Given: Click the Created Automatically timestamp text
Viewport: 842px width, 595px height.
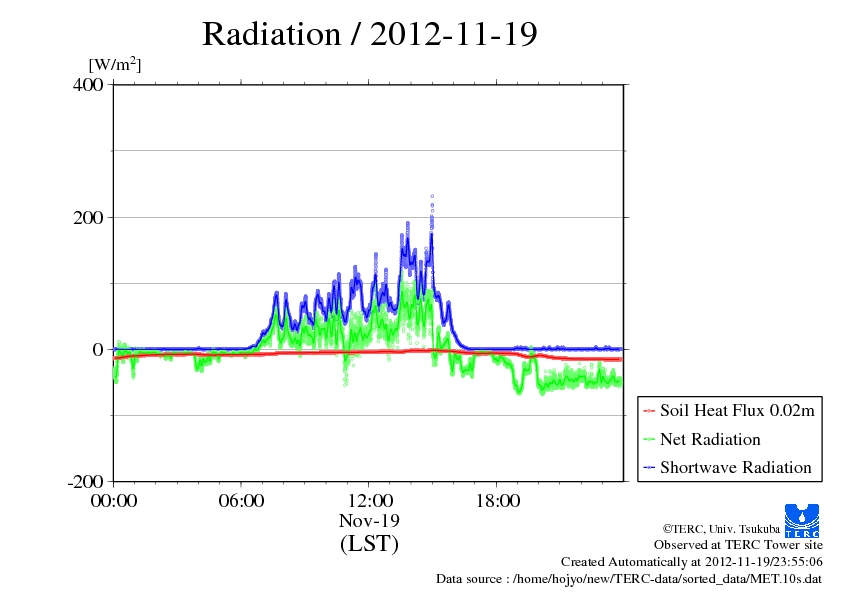Looking at the screenshot, I should [x=692, y=562].
